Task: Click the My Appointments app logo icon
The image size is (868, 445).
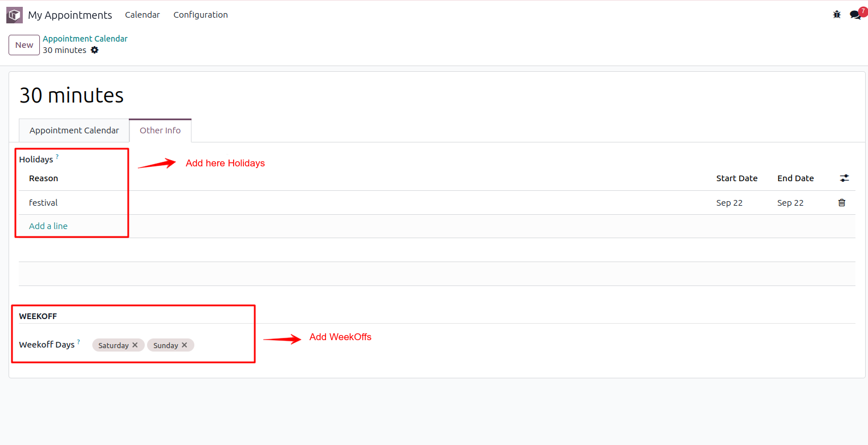Action: tap(14, 15)
